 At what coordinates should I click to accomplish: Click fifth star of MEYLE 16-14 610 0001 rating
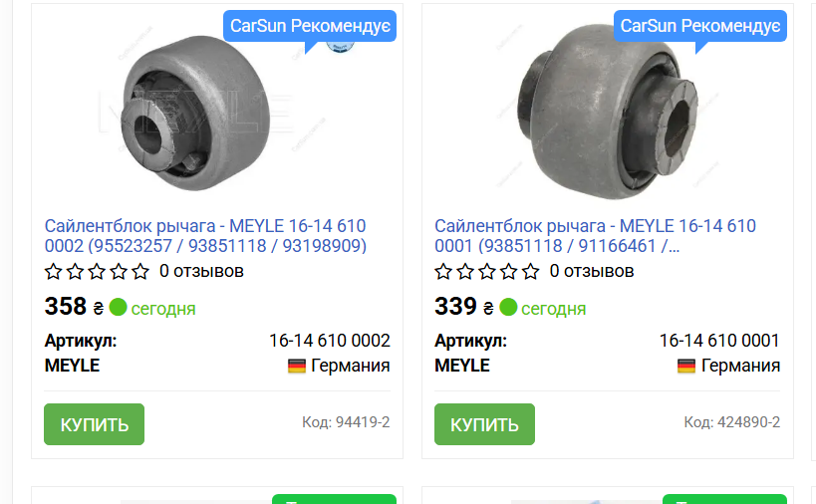[x=531, y=272]
